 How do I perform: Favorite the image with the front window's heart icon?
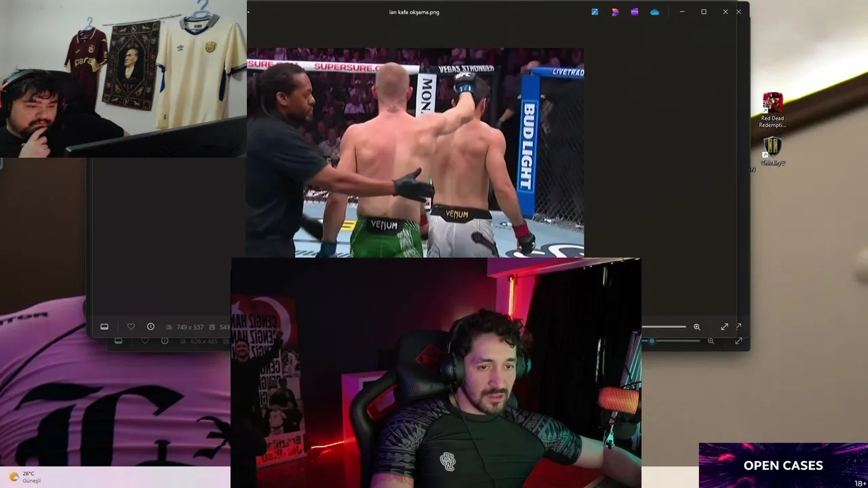(x=131, y=327)
